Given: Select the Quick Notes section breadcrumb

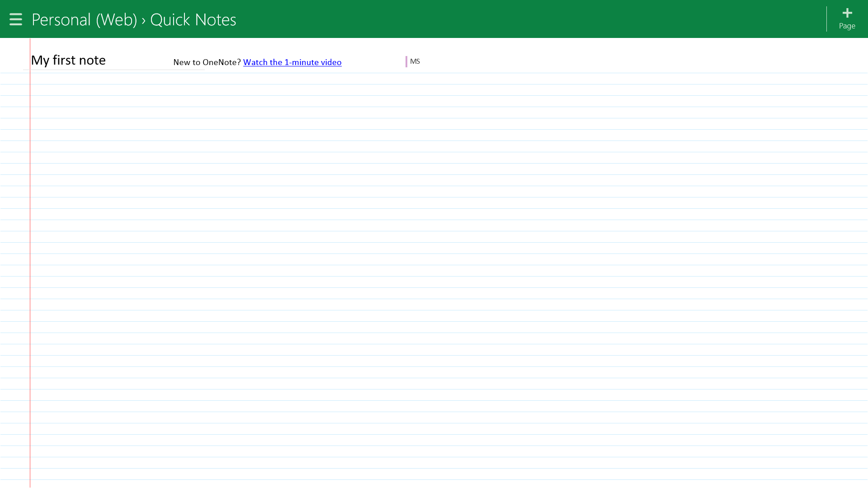Looking at the screenshot, I should coord(193,20).
